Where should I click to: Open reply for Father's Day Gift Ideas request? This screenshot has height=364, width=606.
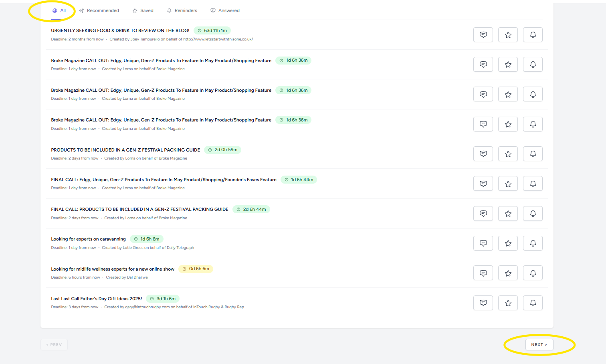483,303
